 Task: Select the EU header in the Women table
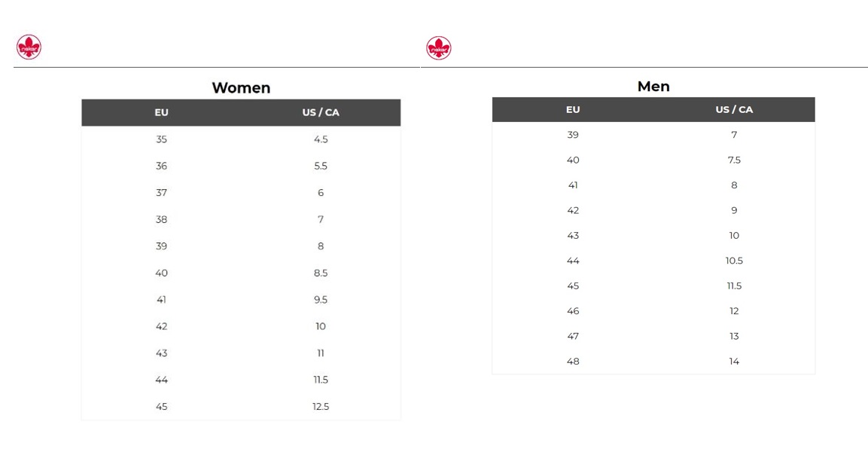(161, 113)
